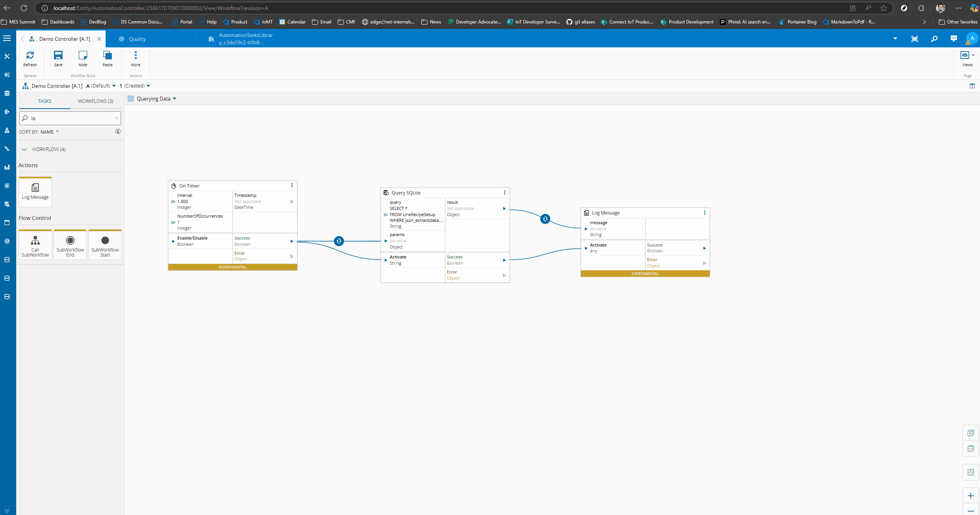The width and height of the screenshot is (980, 515).
Task: Click Query SQLite Activate input port
Action: tap(386, 260)
